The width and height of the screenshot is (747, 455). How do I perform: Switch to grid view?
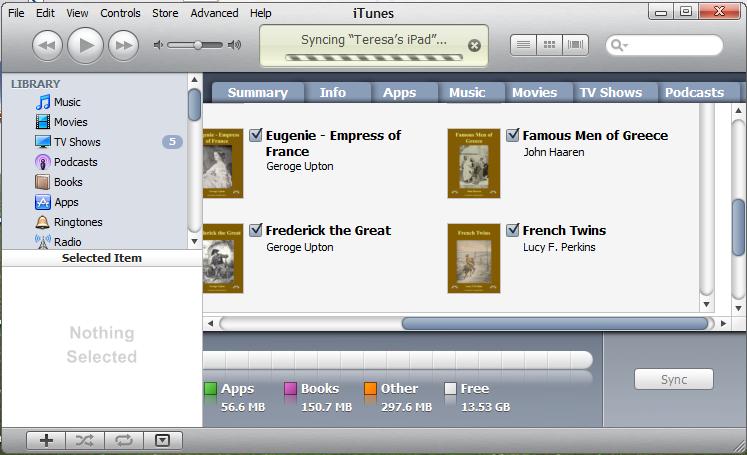pos(549,45)
